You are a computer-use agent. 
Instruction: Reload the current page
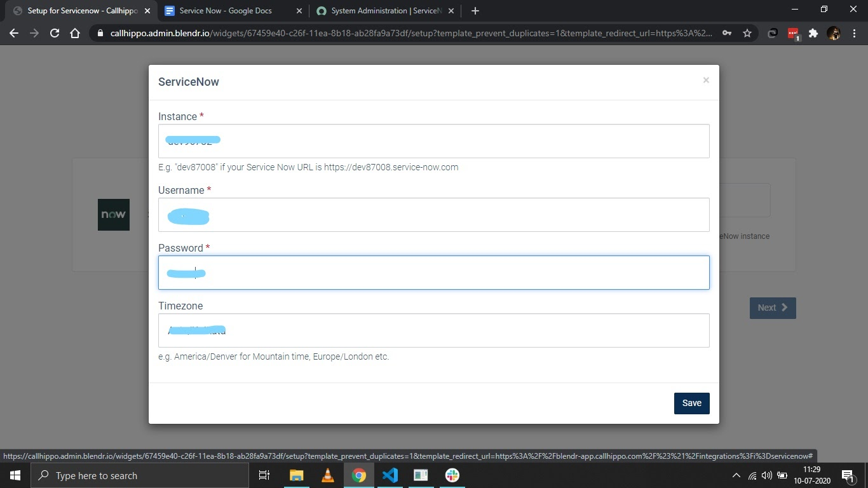point(55,34)
